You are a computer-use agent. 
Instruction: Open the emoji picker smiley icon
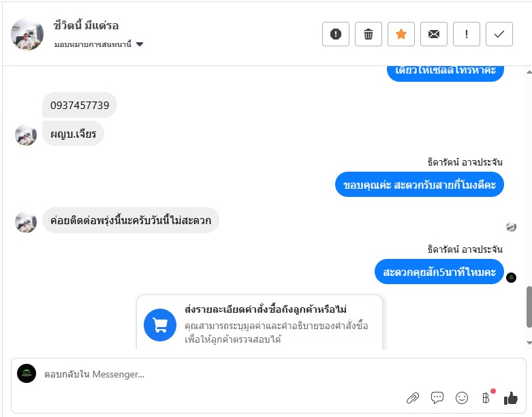(x=462, y=398)
